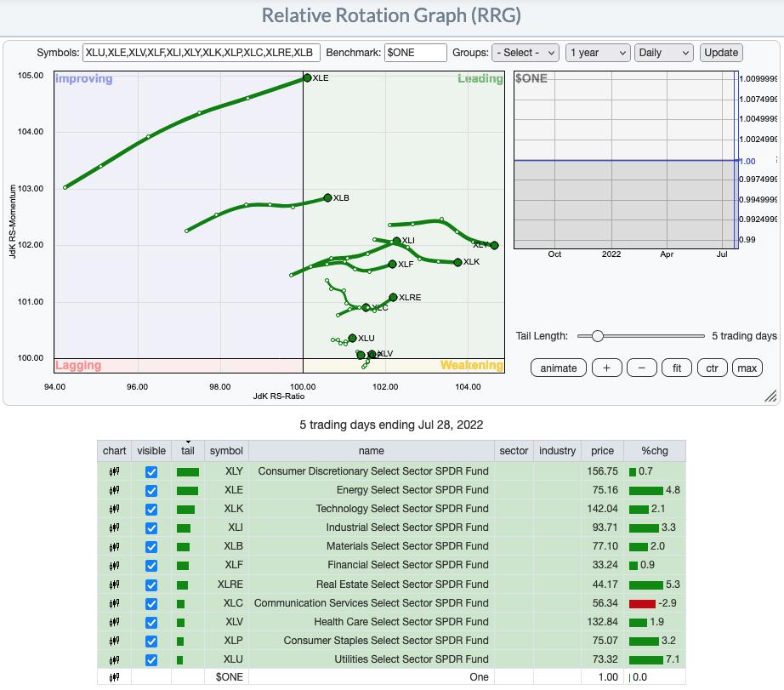This screenshot has height=690, width=784.
Task: Toggle visibility checkbox for XLE
Action: click(x=151, y=491)
